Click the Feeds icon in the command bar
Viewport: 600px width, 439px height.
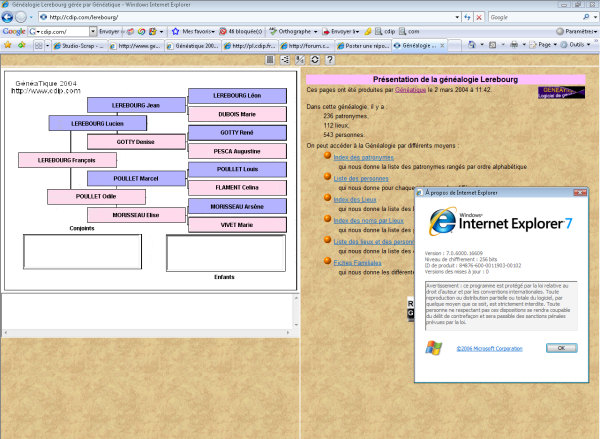492,45
